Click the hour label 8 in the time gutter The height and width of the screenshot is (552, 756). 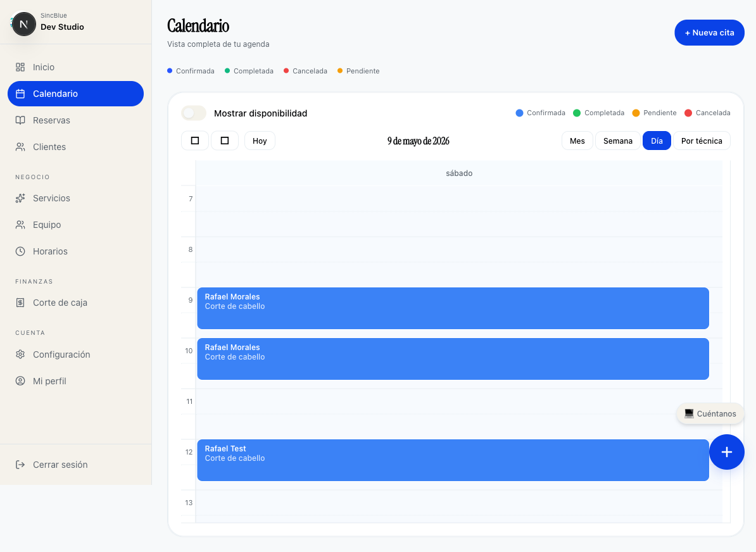pyautogui.click(x=191, y=249)
